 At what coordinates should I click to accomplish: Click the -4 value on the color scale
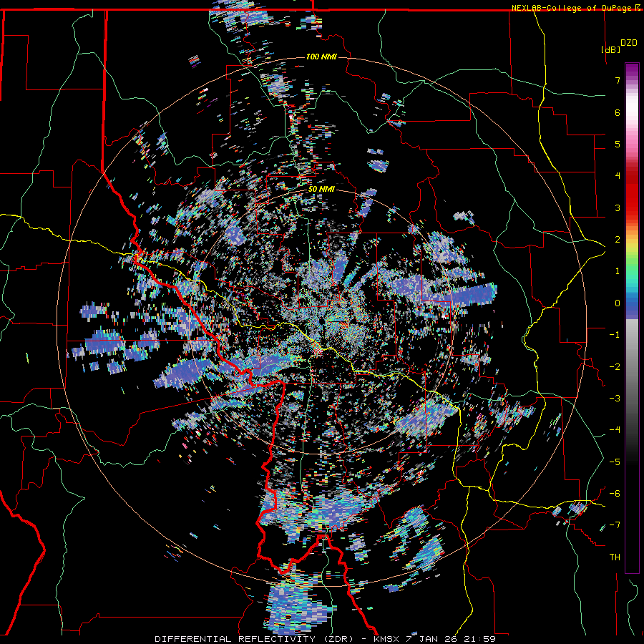coord(615,429)
